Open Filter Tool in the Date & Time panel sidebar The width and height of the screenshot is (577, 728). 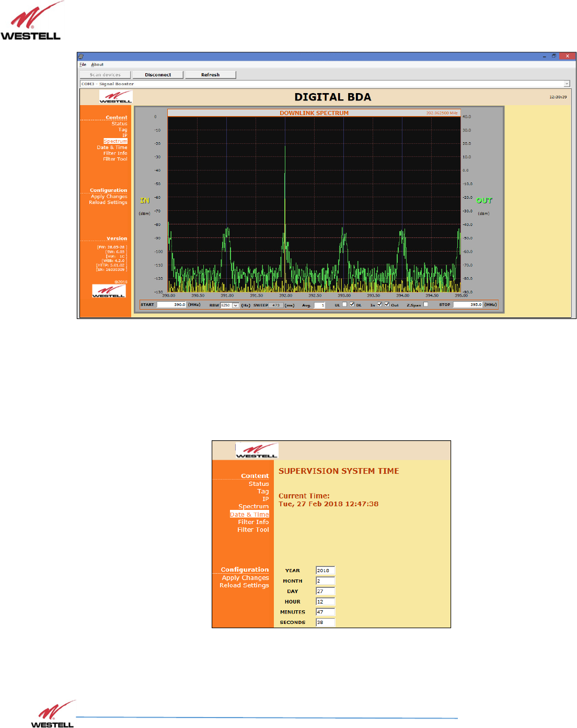pyautogui.click(x=253, y=530)
